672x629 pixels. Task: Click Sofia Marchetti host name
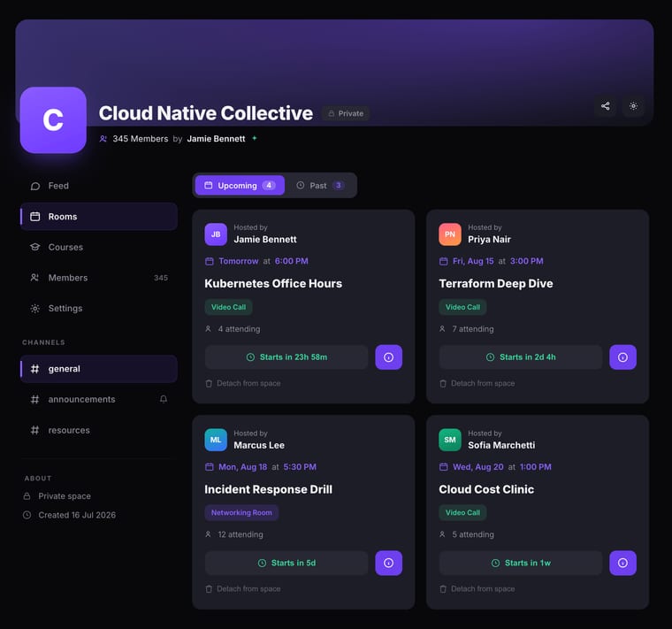(501, 445)
